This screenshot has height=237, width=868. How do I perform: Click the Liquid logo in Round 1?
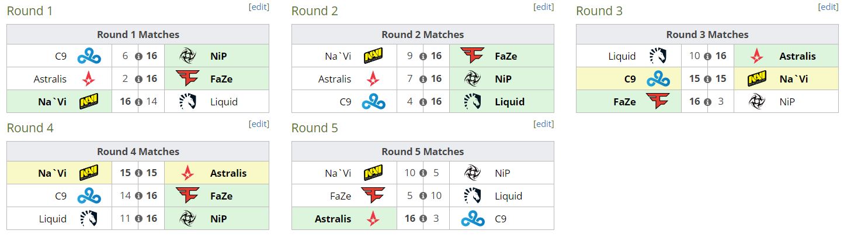pyautogui.click(x=188, y=102)
